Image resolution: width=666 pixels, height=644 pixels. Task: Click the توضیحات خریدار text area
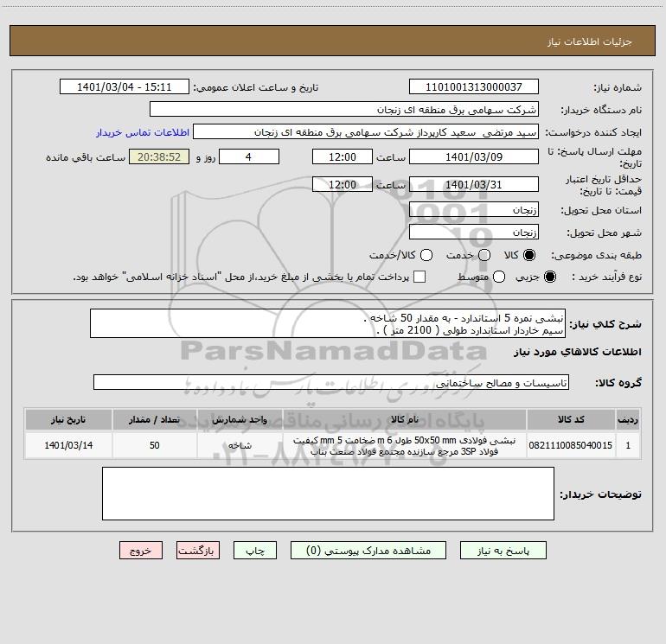[328, 494]
